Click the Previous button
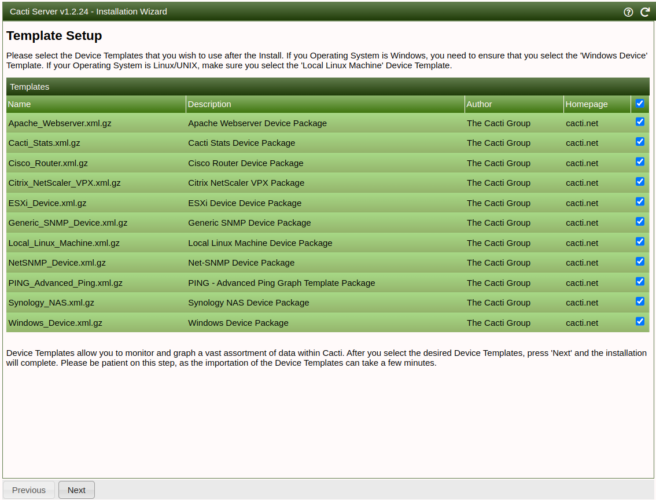656x500 pixels. point(28,490)
